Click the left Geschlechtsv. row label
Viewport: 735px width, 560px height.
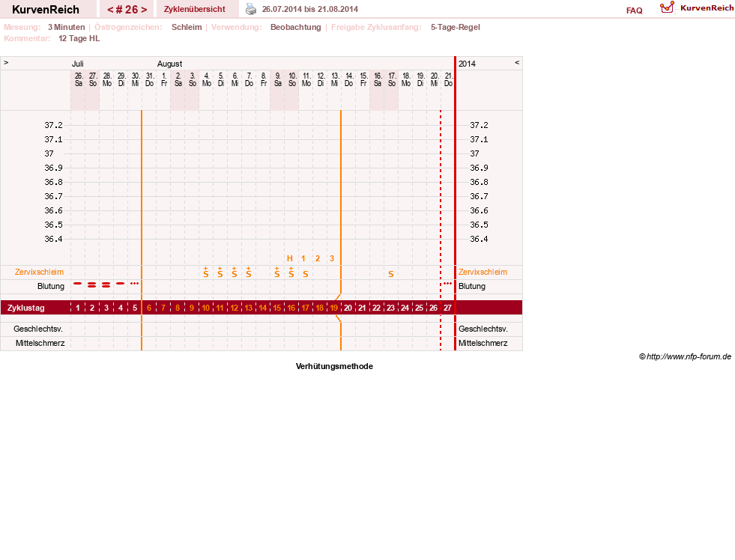tap(38, 329)
